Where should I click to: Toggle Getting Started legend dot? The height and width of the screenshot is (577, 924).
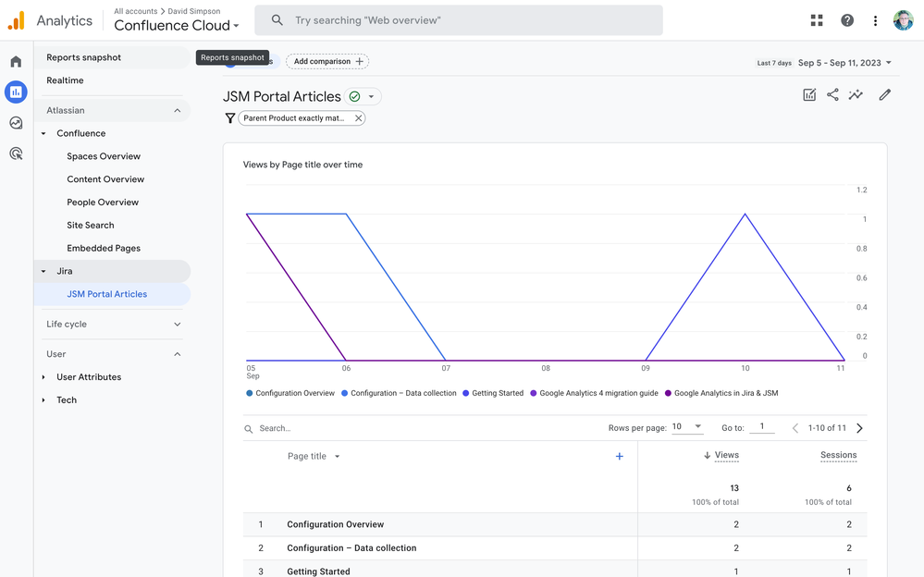click(465, 393)
